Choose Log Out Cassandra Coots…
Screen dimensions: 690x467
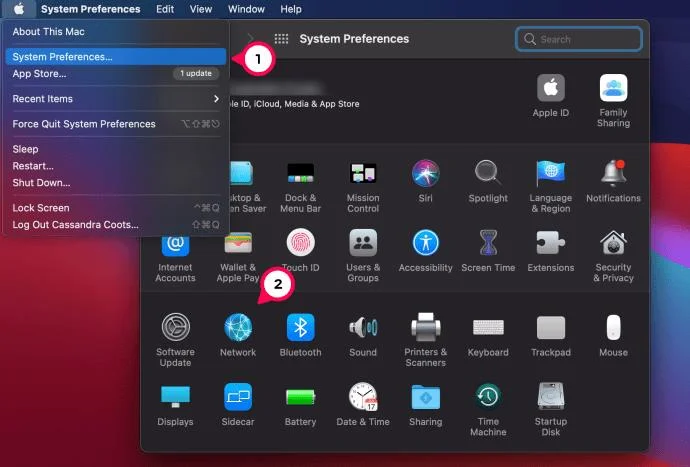tap(116, 224)
